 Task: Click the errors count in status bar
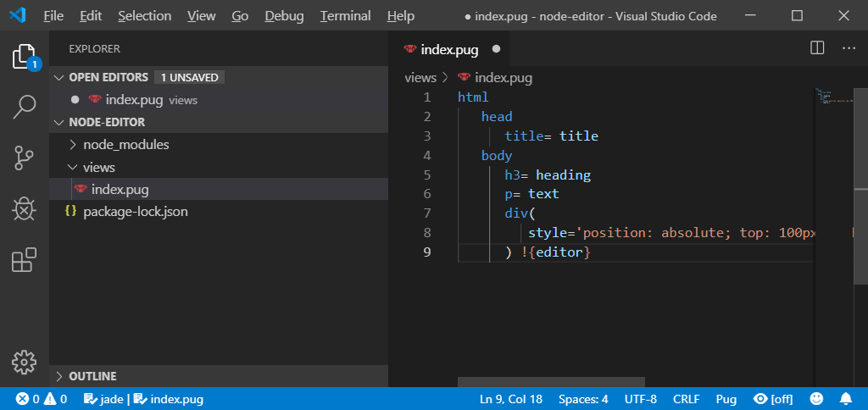pos(29,399)
